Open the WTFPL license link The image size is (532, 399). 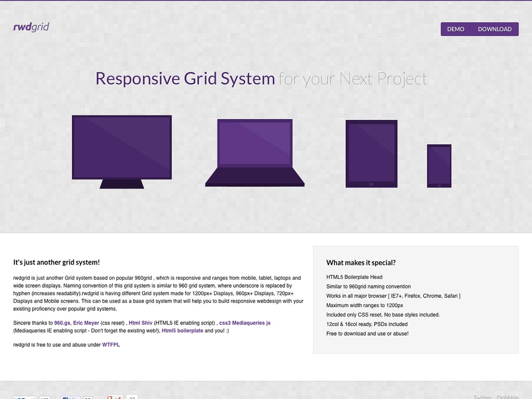tap(111, 344)
